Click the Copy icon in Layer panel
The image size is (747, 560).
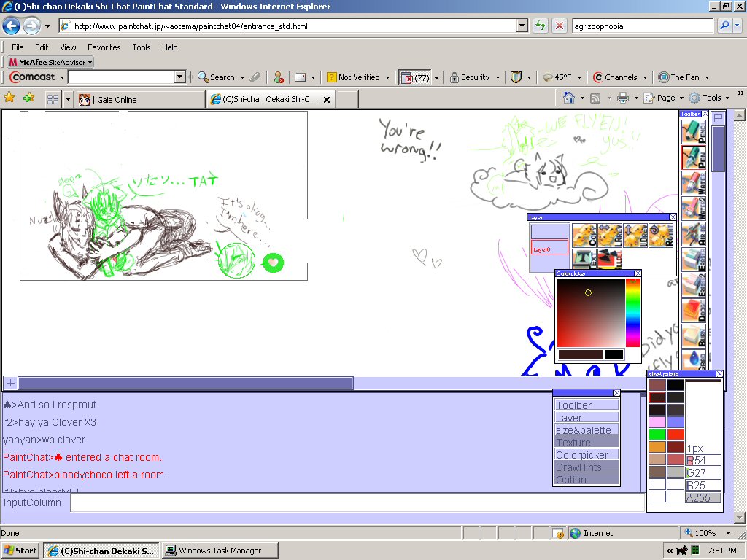pos(584,236)
